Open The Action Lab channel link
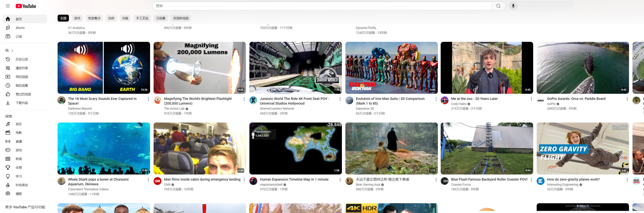 (174, 109)
